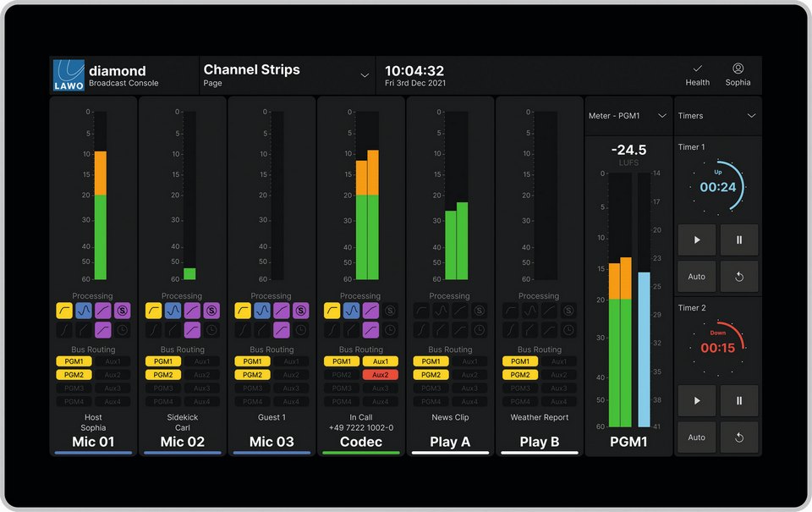
Task: Open the Health status icon
Action: 697,74
